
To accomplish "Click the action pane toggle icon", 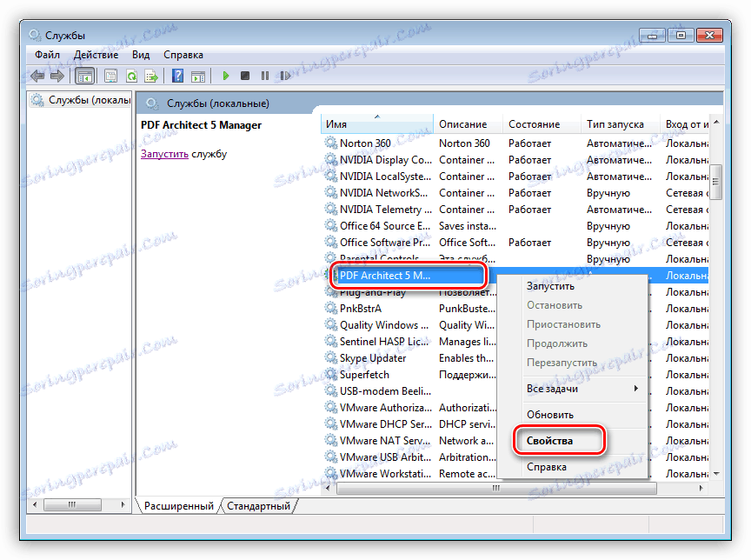I will [198, 76].
